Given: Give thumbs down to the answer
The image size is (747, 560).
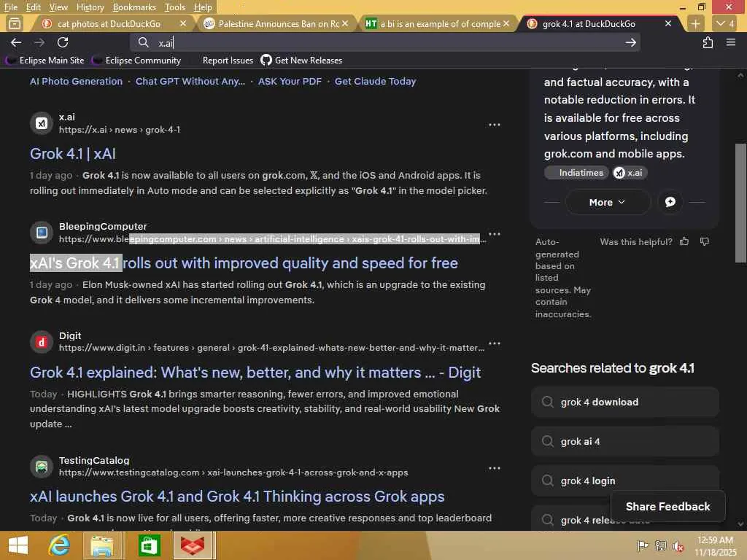Looking at the screenshot, I should pyautogui.click(x=705, y=241).
